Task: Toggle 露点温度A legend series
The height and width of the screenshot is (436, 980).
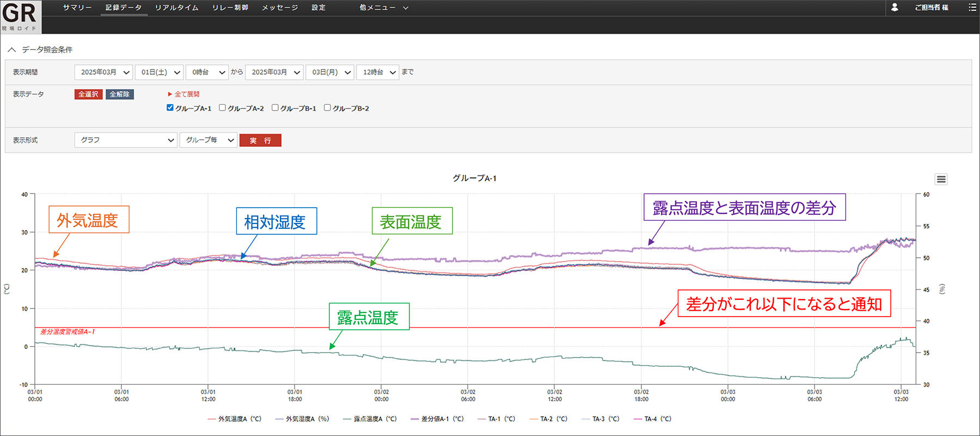Action: 370,419
